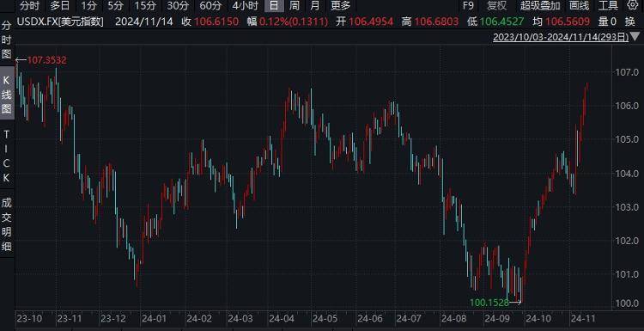Switch to 多日 multi-day view
The height and width of the screenshot is (331, 644).
click(x=60, y=6)
